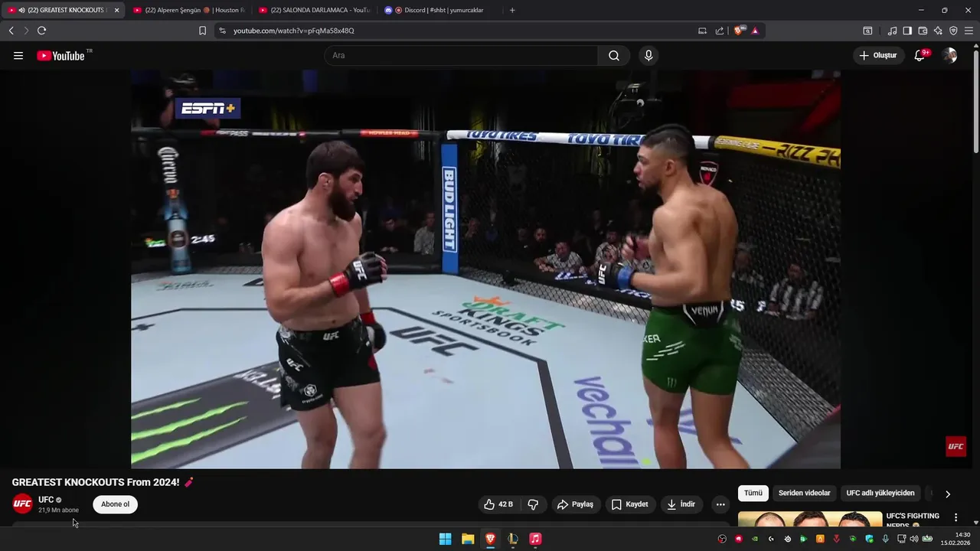This screenshot has height=551, width=980.
Task: Open Windows Start menu
Action: coord(445,539)
